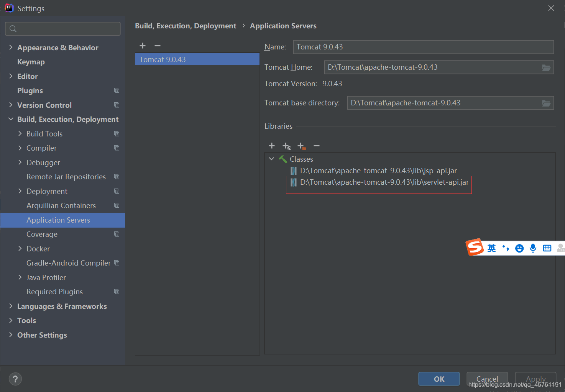The width and height of the screenshot is (565, 392).
Task: Browse for Tomcat Home folder
Action: 546,67
